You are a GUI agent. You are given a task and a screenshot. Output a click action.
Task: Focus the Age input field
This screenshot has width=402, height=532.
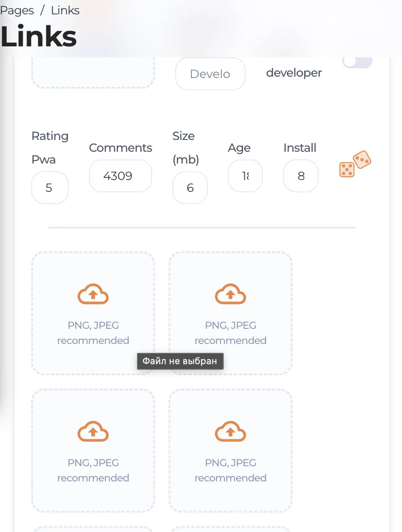tap(245, 176)
